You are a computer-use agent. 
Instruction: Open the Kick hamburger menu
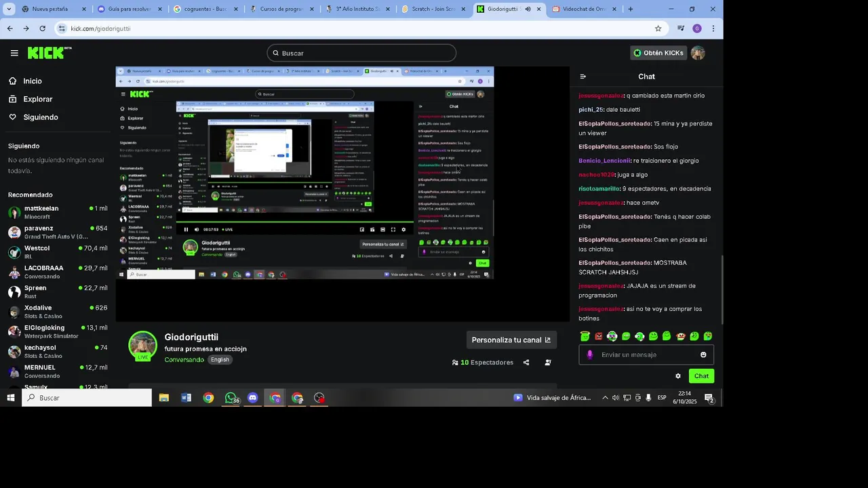[x=14, y=53]
